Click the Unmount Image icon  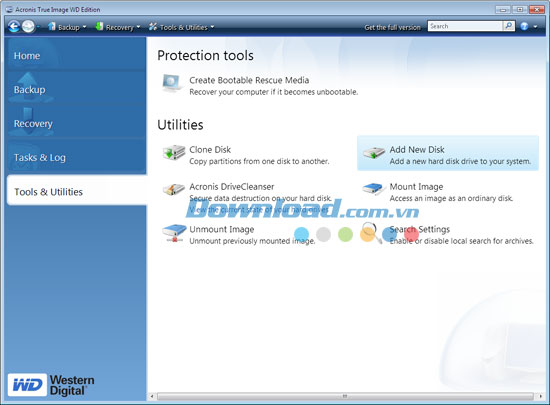click(174, 234)
